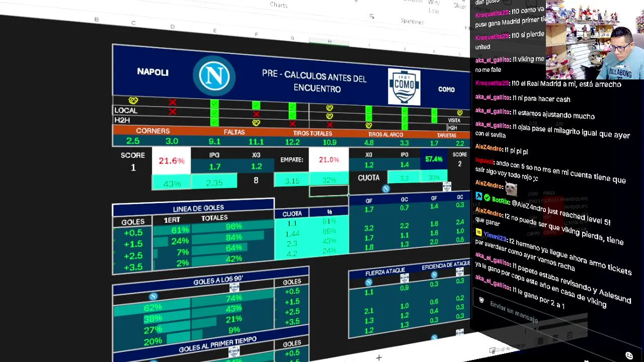Select column F header
The height and width of the screenshot is (362, 644).
coord(256,35)
